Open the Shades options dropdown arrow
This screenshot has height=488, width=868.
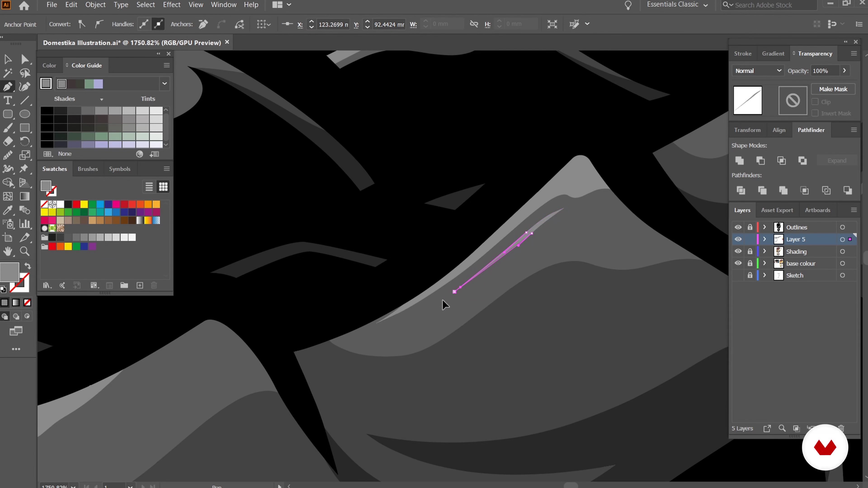pos(101,99)
